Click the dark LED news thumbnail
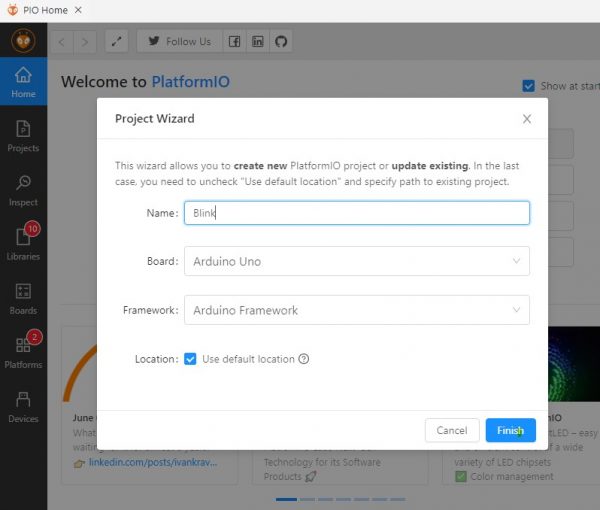 574,364
